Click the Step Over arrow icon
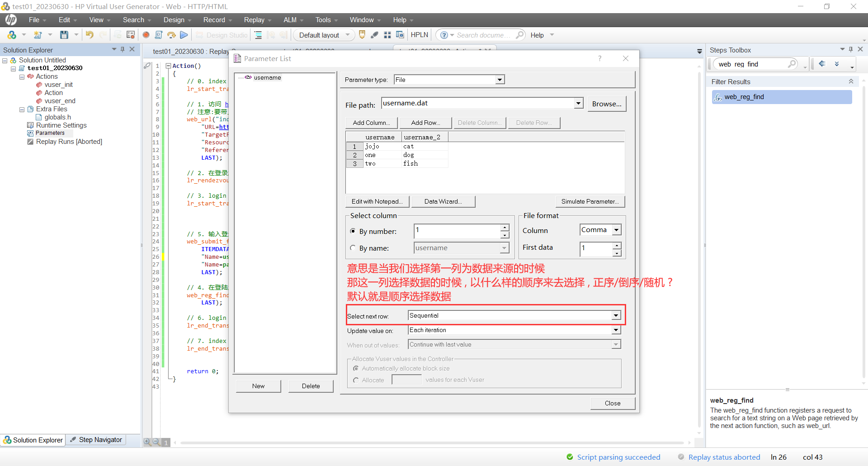Image resolution: width=868 pixels, height=466 pixels. coord(171,35)
